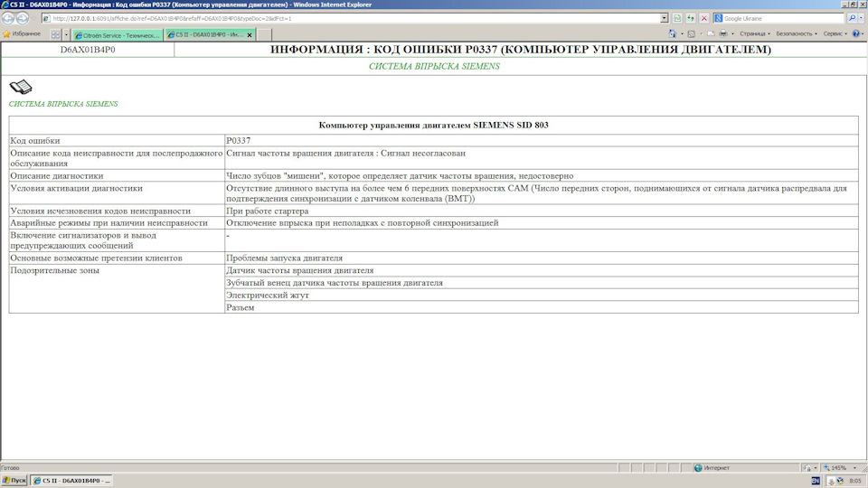Image resolution: width=868 pixels, height=488 pixels.
Task: Click the taskbar clock showing 8:05
Action: pyautogui.click(x=854, y=481)
